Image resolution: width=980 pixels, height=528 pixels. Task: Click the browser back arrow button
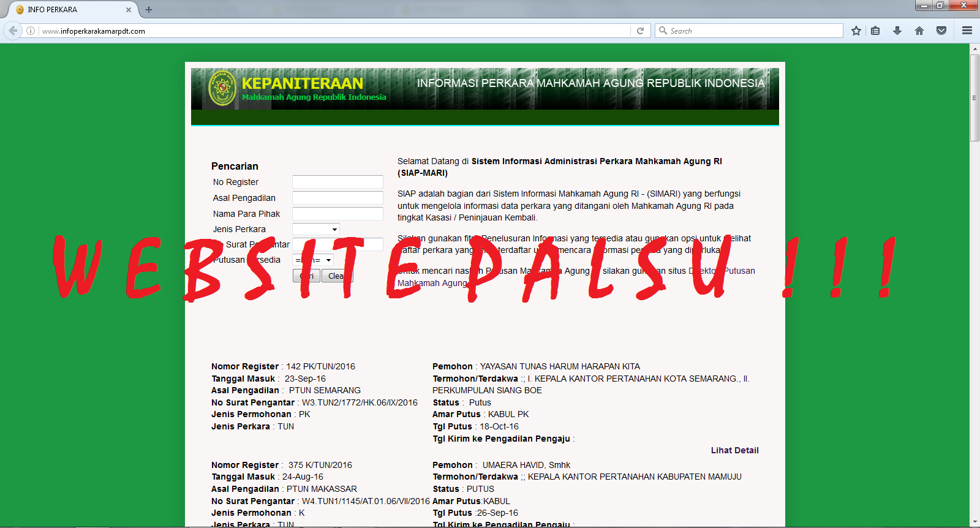coord(13,31)
